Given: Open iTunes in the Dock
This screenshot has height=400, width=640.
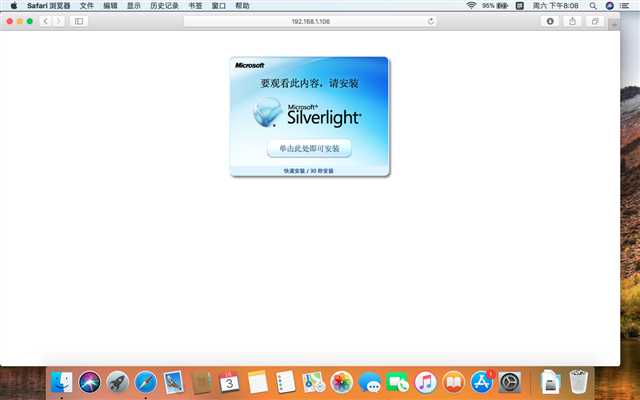Looking at the screenshot, I should [x=426, y=382].
